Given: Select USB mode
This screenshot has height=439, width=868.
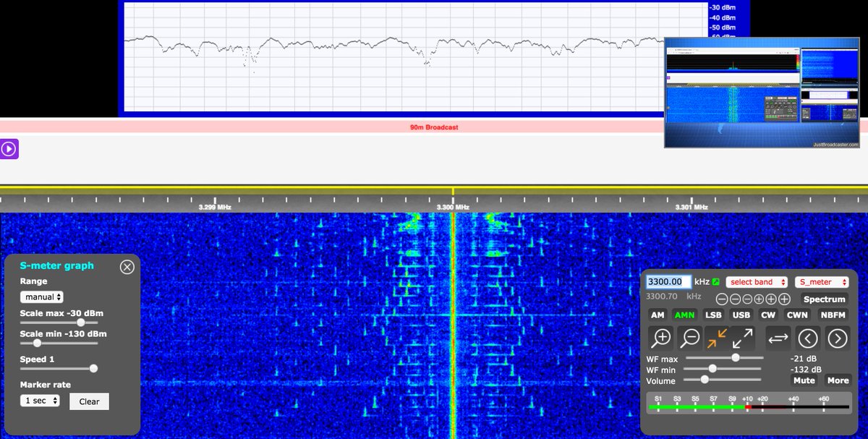Looking at the screenshot, I should pyautogui.click(x=741, y=315).
